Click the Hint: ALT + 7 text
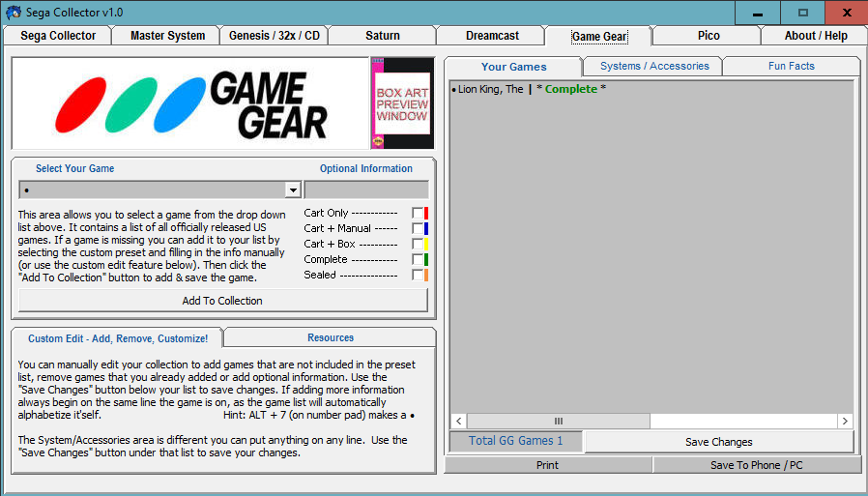 (319, 415)
